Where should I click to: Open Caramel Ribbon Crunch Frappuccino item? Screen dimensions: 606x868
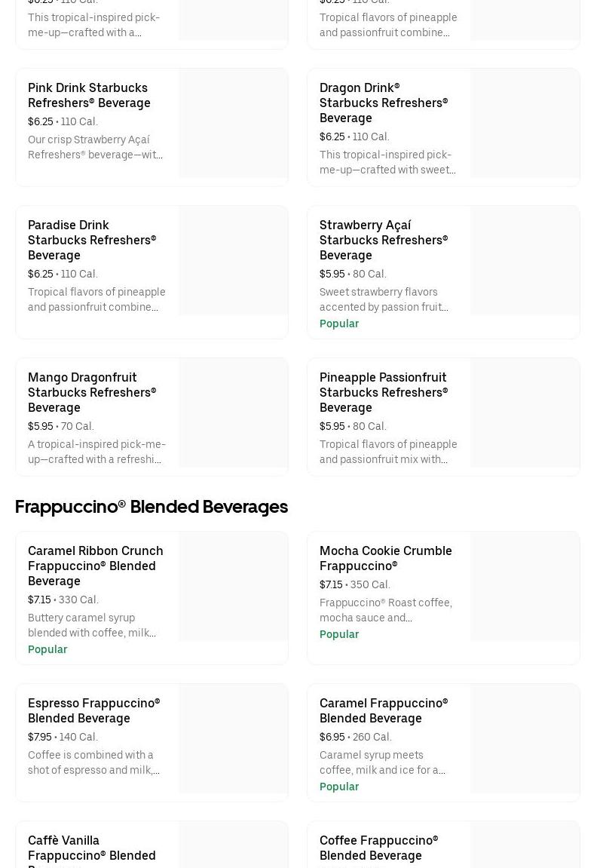point(95,566)
